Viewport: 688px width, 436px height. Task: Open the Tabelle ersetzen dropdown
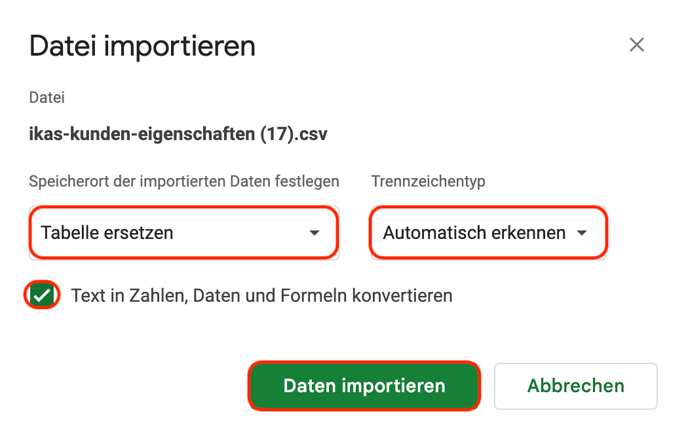coord(184,232)
